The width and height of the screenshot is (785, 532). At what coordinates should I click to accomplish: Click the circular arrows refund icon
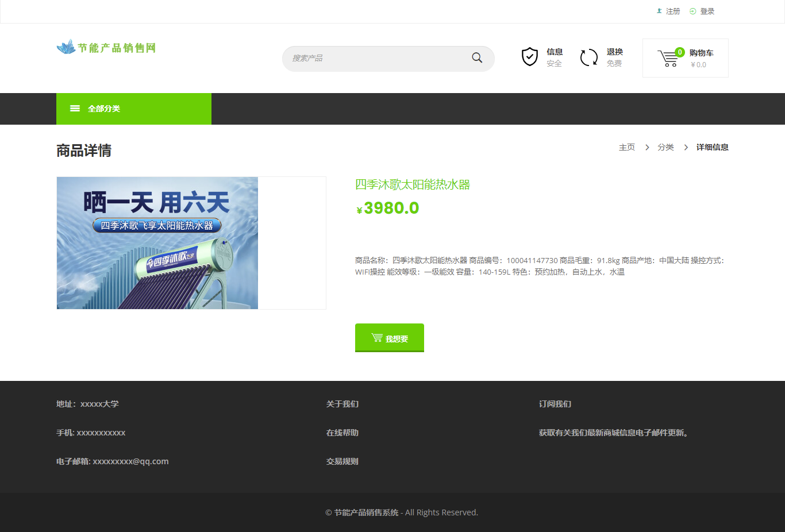click(589, 57)
